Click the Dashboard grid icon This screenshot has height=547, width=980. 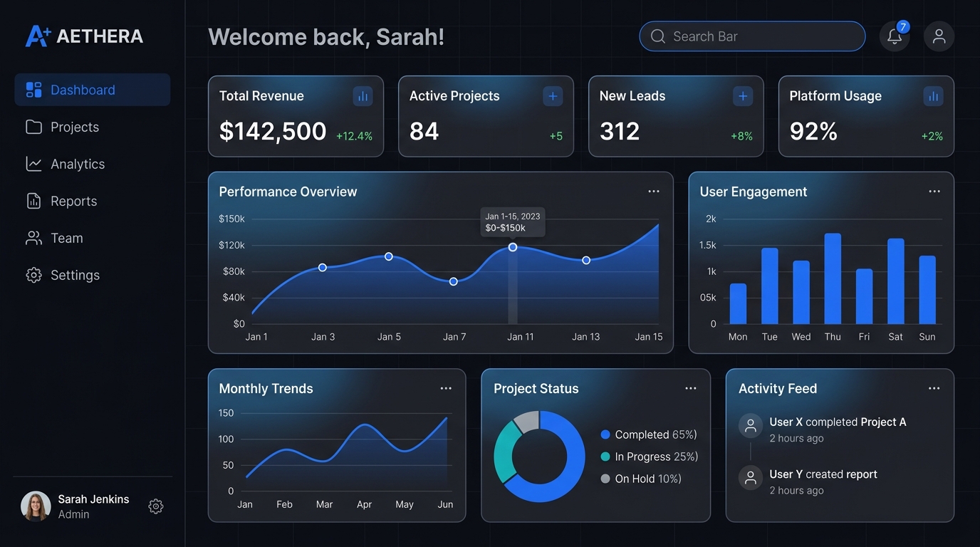(33, 90)
